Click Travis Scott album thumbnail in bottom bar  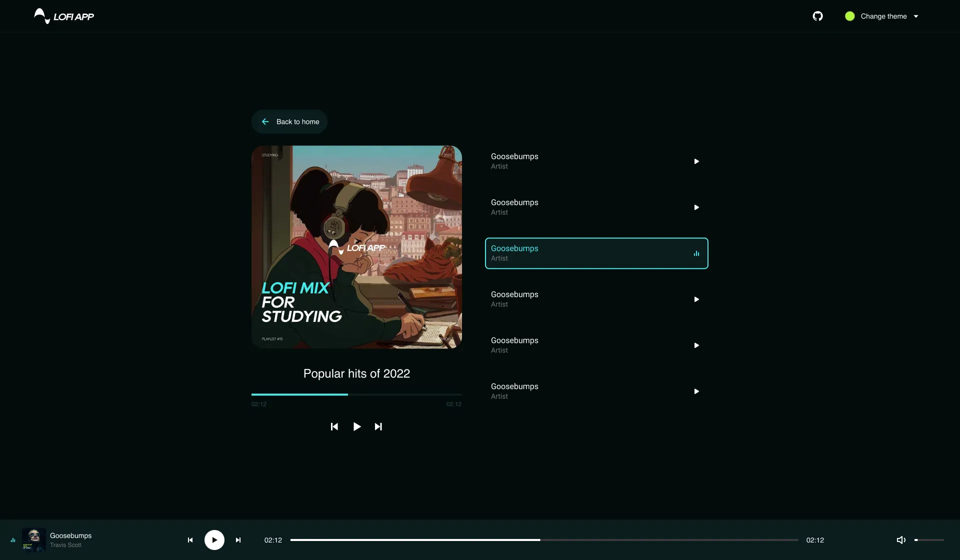pyautogui.click(x=34, y=540)
